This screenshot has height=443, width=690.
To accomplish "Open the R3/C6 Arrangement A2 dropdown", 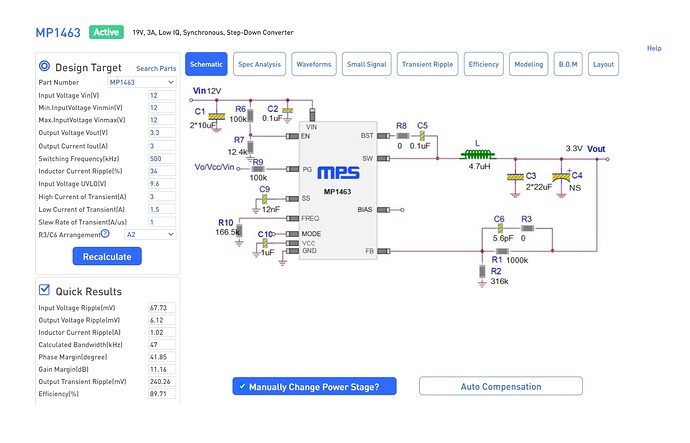I will click(150, 234).
